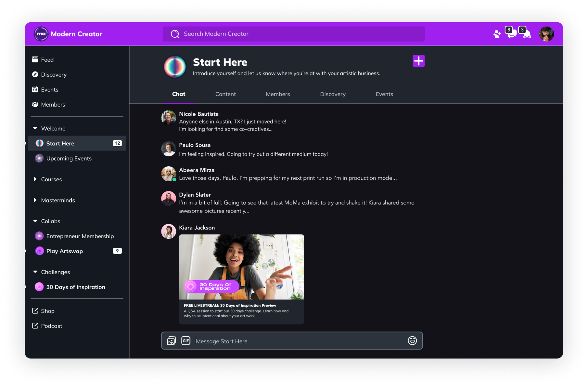
Task: Click the 9 unread badge on Play Artswap
Action: pos(117,251)
